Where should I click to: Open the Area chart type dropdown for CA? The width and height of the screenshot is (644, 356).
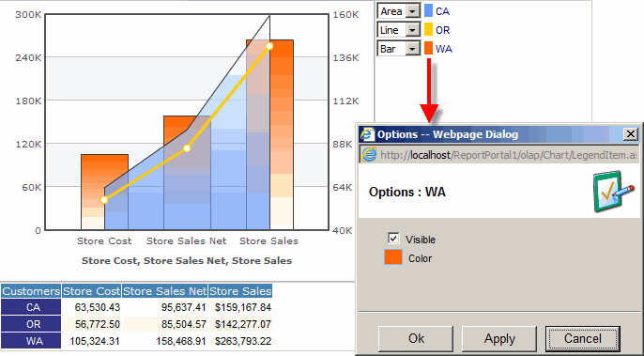click(412, 11)
